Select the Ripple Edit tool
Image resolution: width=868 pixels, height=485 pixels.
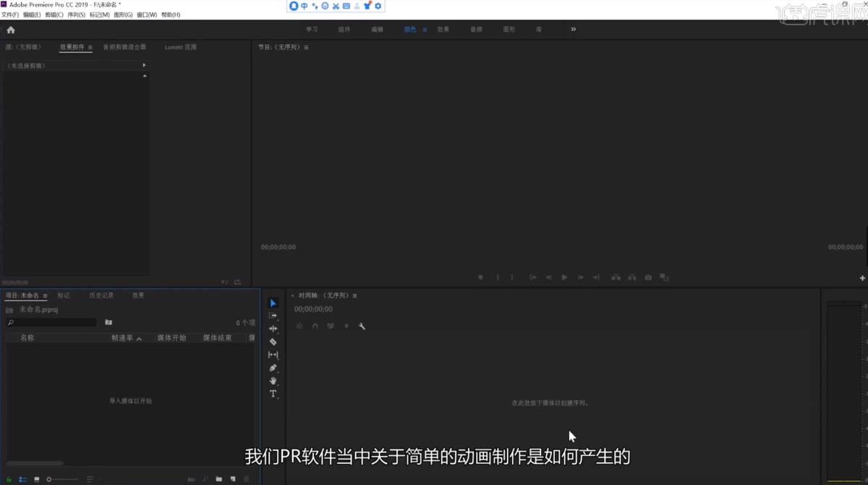[x=273, y=329]
